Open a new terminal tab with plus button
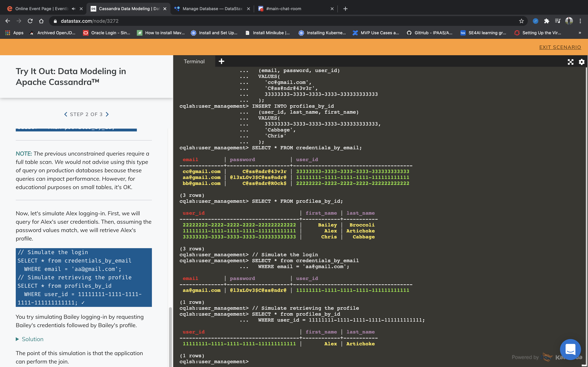588x367 pixels. [221, 61]
